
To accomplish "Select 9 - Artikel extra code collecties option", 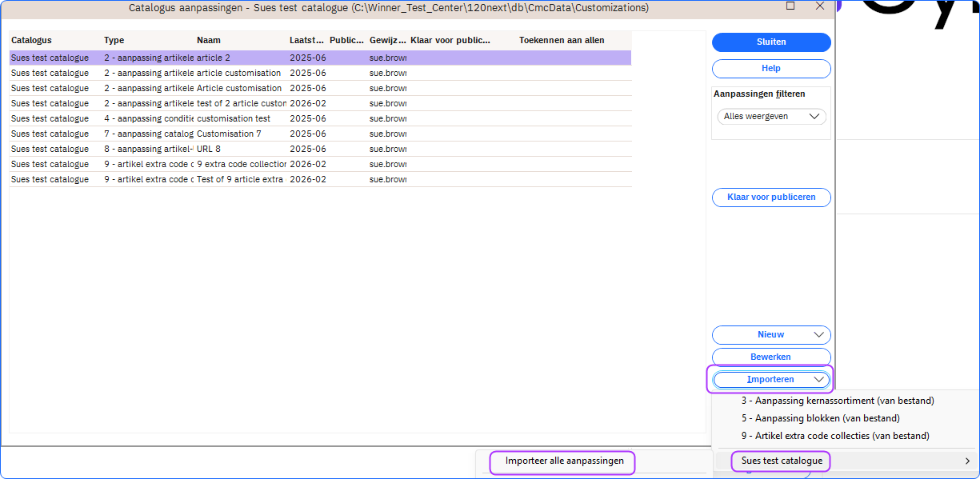I will 834,436.
